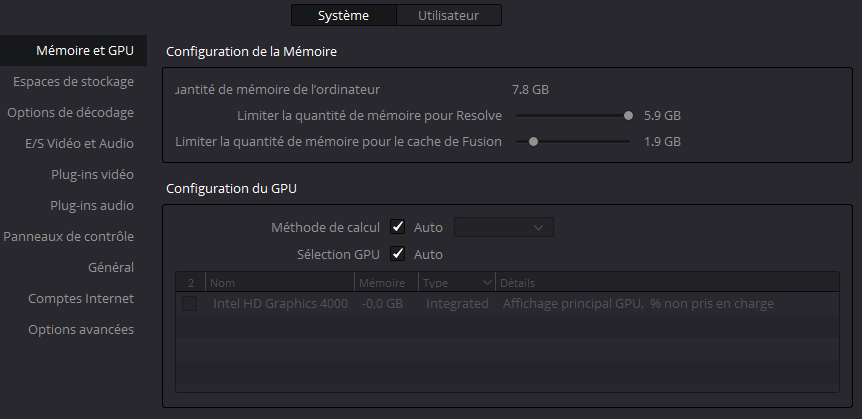Screen dimensions: 862x419
Task: Click the 5.9 GB Resolve memory value
Action: (x=662, y=115)
